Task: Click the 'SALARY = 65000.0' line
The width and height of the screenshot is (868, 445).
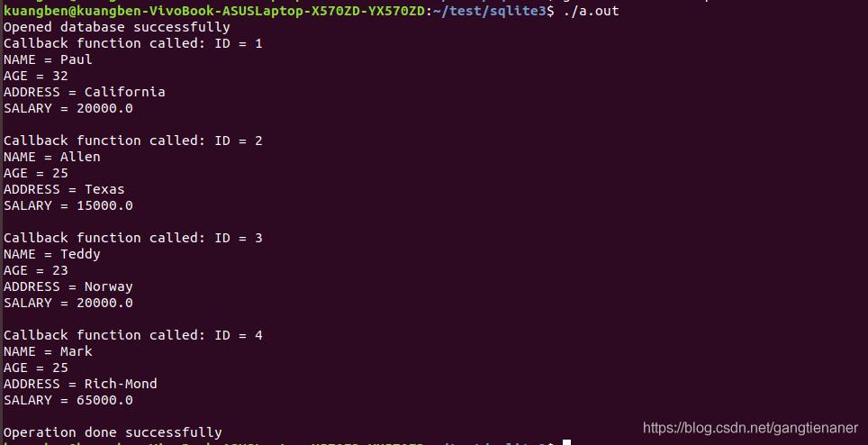Action: point(68,400)
